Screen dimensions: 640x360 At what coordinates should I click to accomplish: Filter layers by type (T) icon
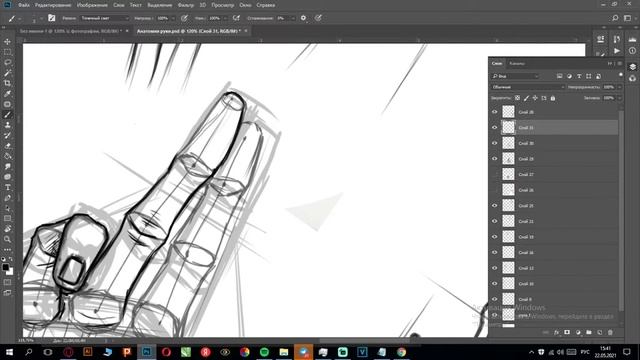(579, 76)
